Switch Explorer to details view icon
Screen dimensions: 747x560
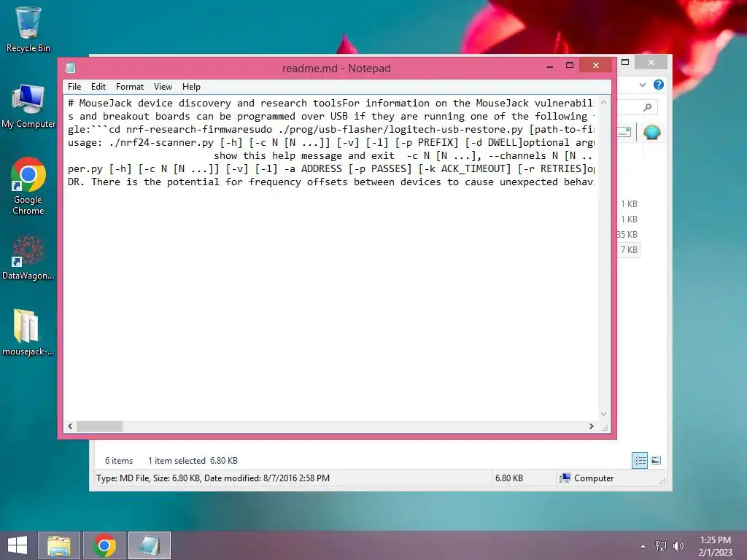click(639, 461)
